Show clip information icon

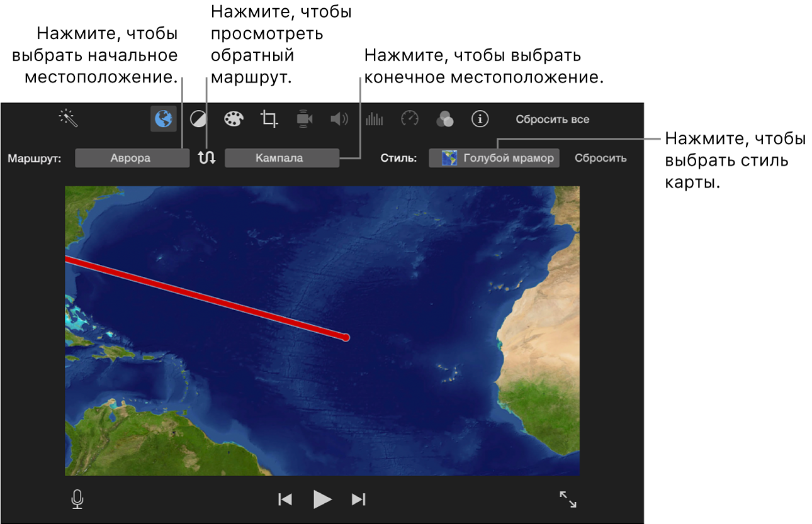pyautogui.click(x=480, y=118)
